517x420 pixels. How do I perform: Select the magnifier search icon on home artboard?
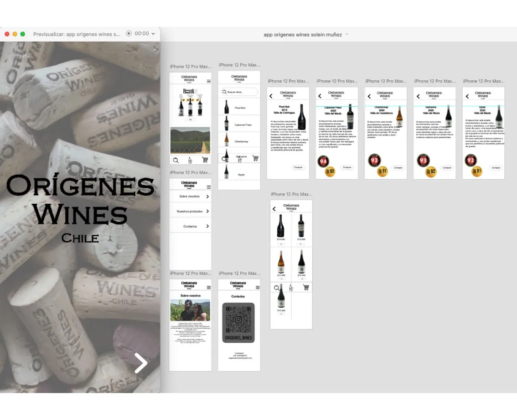pos(176,160)
